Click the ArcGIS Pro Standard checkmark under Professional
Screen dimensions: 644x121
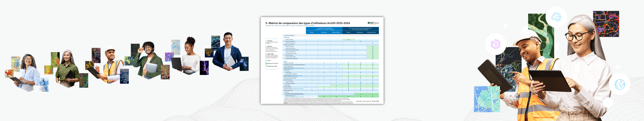coord(360,41)
